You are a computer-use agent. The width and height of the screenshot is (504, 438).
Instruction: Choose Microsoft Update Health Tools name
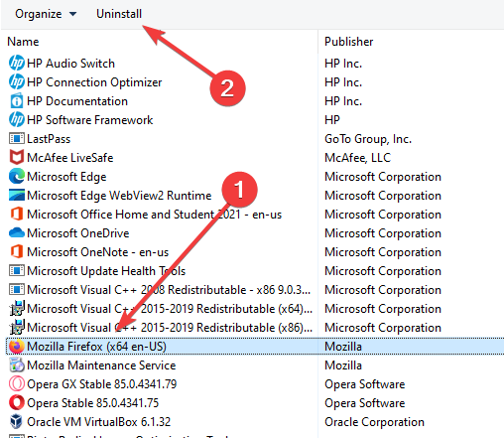(106, 271)
